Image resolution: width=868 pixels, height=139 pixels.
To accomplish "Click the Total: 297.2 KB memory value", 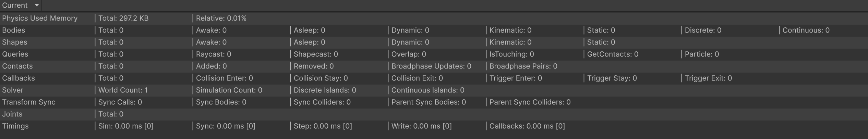I will point(123,18).
